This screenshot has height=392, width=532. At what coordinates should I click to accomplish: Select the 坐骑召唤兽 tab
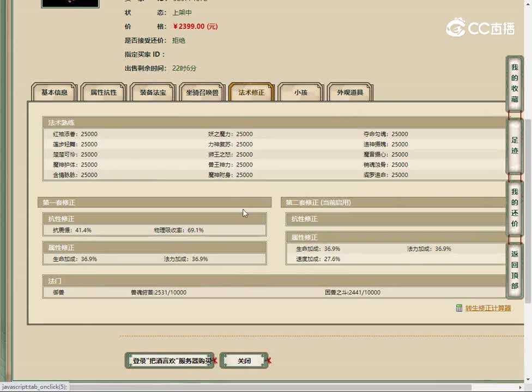[x=202, y=93]
